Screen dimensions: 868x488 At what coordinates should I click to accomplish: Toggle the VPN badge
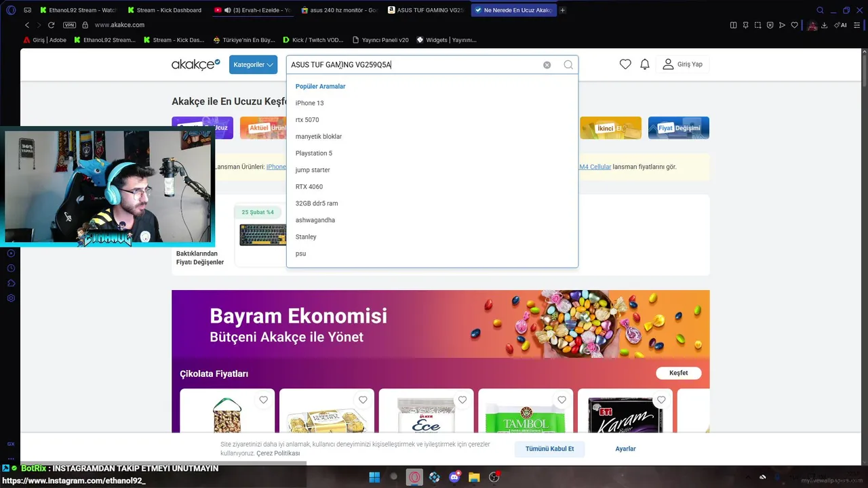pyautogui.click(x=69, y=25)
